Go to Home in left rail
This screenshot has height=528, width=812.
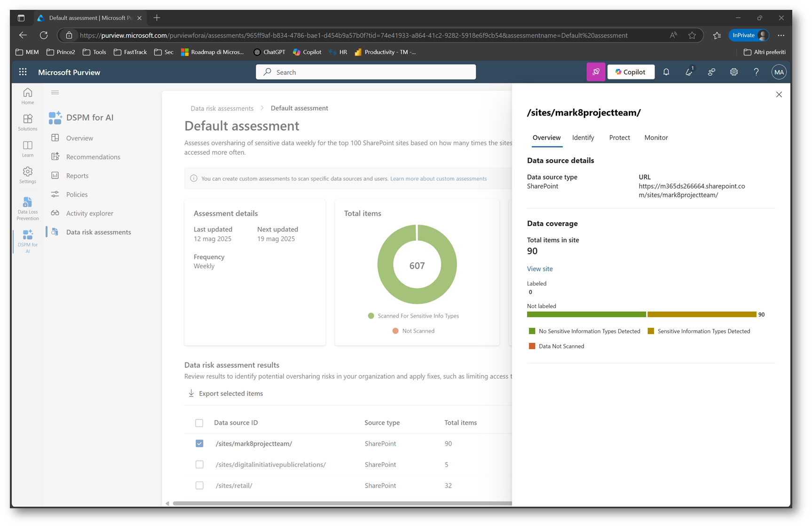28,96
